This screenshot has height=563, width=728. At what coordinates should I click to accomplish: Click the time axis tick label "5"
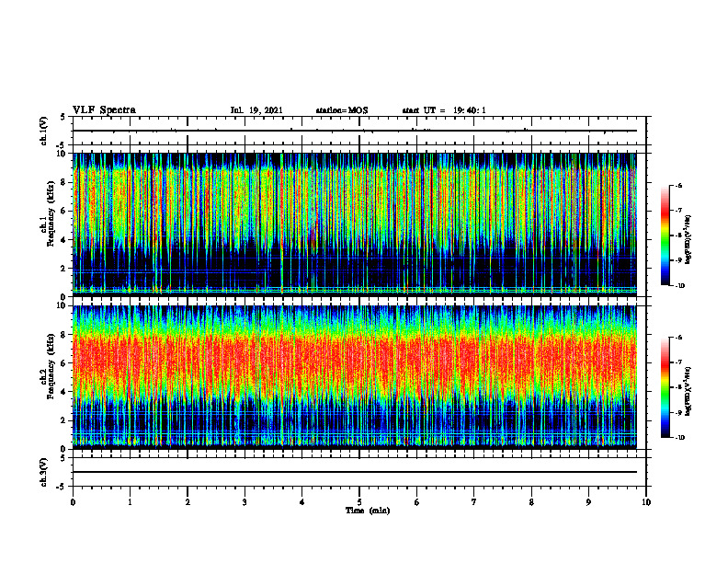(x=359, y=502)
